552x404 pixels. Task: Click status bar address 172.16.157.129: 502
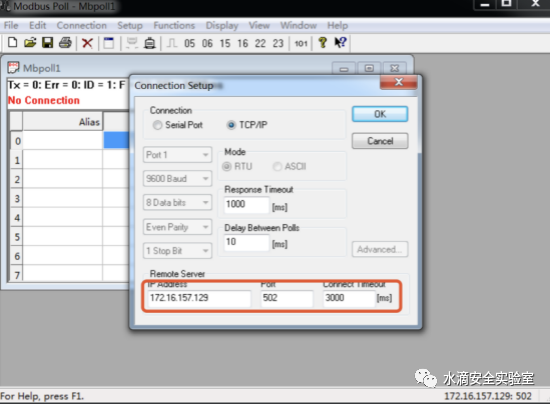[x=488, y=396]
